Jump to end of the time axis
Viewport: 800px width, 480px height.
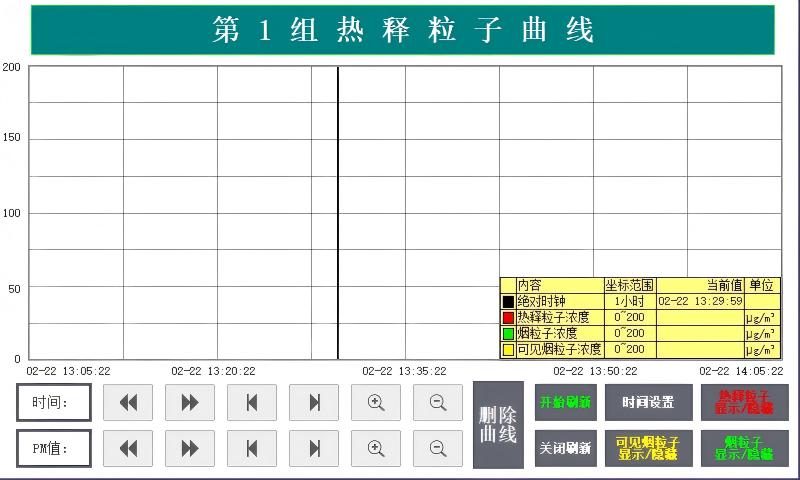click(314, 402)
